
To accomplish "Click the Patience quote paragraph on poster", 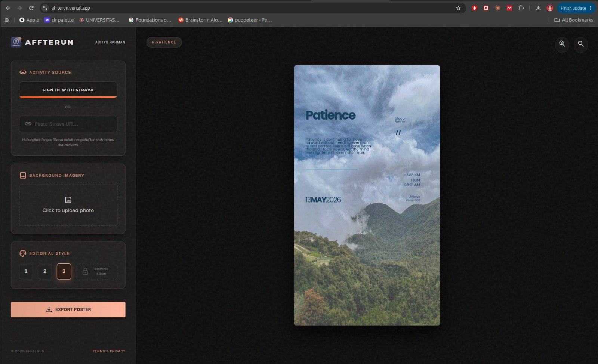I will 338,146.
